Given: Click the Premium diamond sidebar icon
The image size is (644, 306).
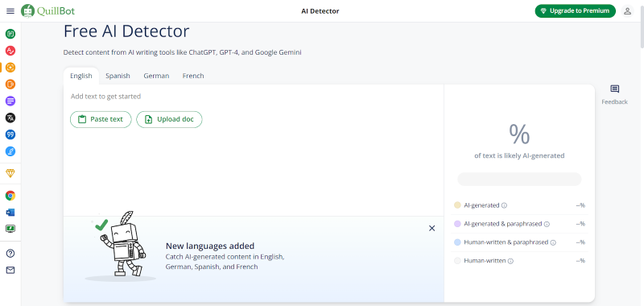Looking at the screenshot, I should (x=10, y=173).
